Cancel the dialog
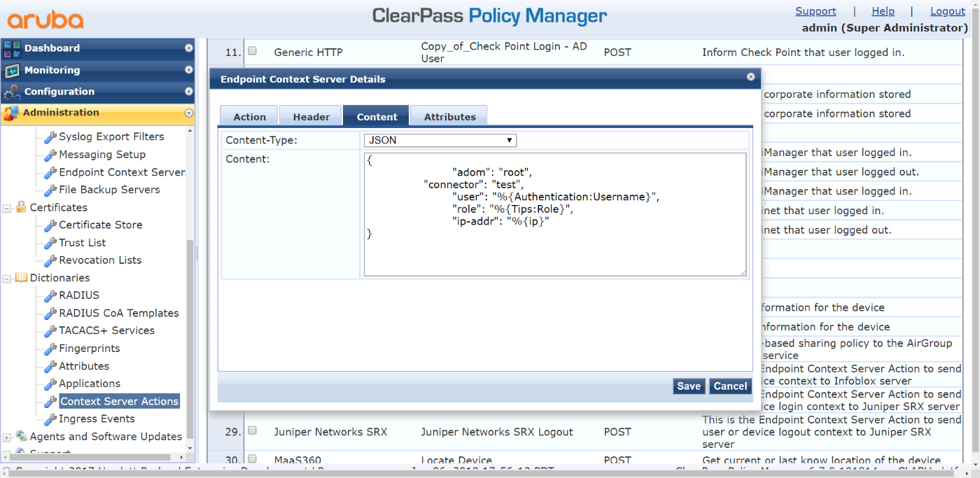This screenshot has height=478, width=980. pos(730,386)
